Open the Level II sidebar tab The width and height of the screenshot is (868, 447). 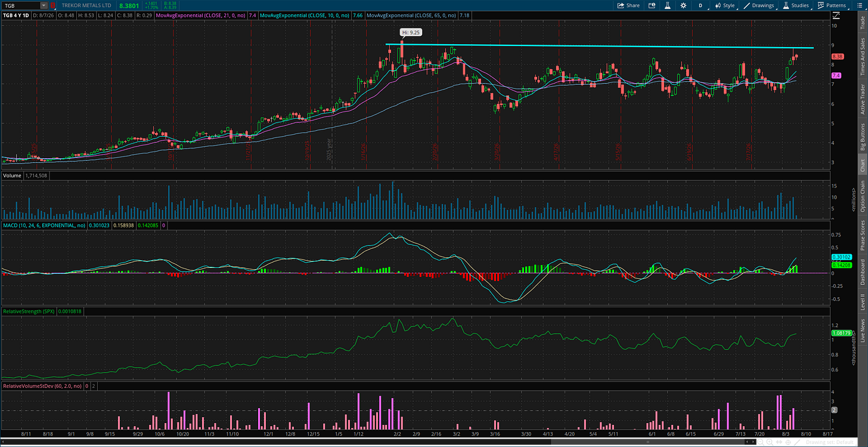862,301
